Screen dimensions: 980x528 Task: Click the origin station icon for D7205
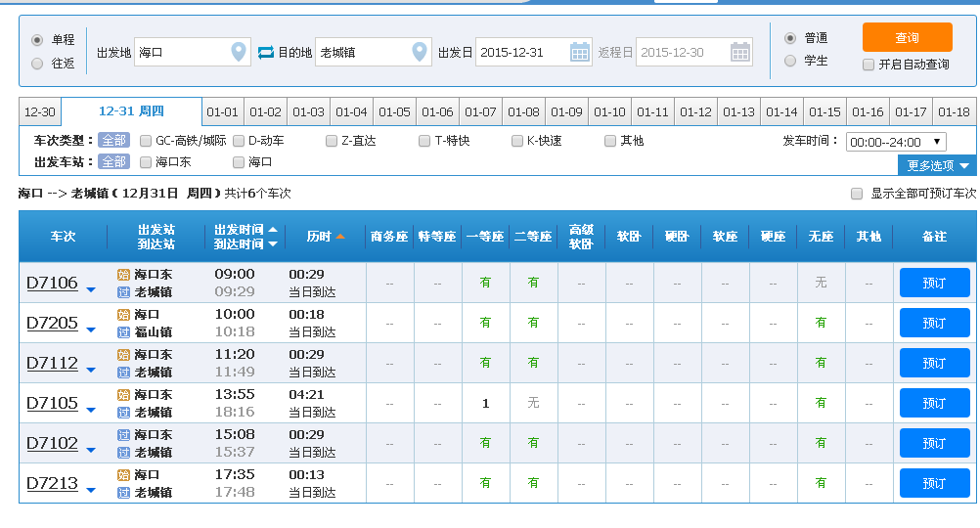coord(124,314)
